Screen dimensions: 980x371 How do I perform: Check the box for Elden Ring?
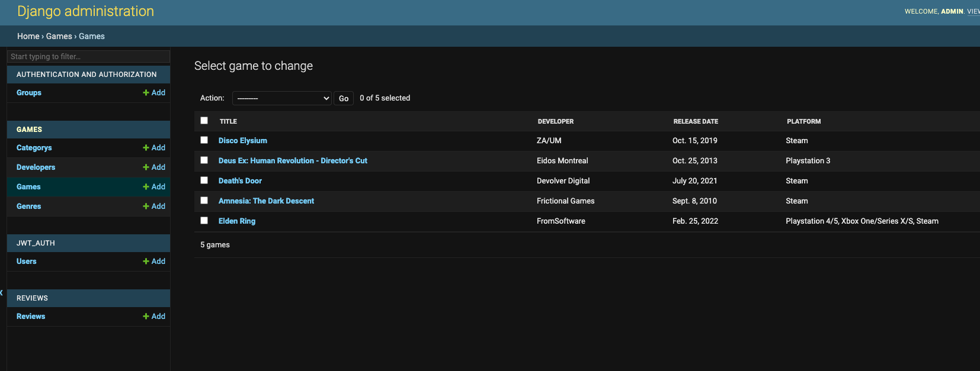click(204, 221)
